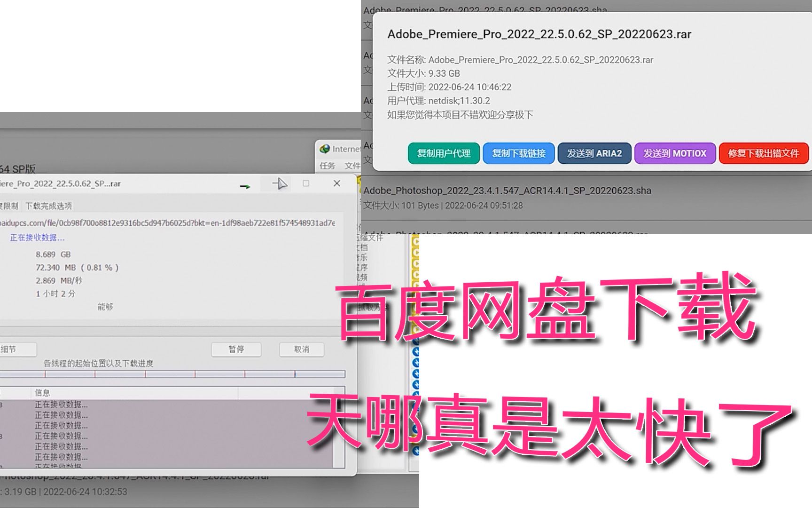Click the download URL address text
The image size is (812, 508).
click(167, 223)
